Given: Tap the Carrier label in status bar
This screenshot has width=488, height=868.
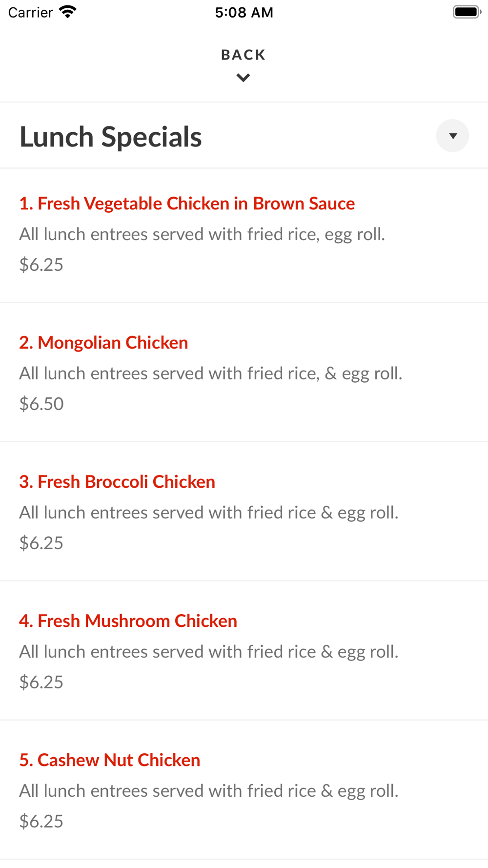Looking at the screenshot, I should tap(30, 12).
